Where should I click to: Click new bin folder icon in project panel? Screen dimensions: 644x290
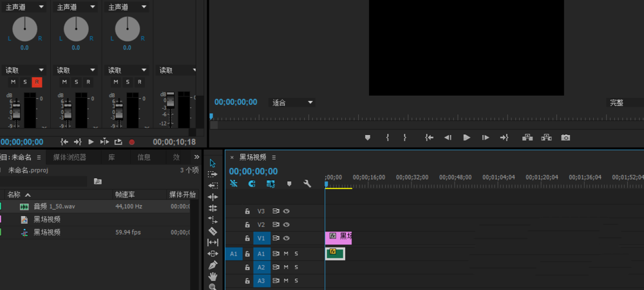(97, 181)
